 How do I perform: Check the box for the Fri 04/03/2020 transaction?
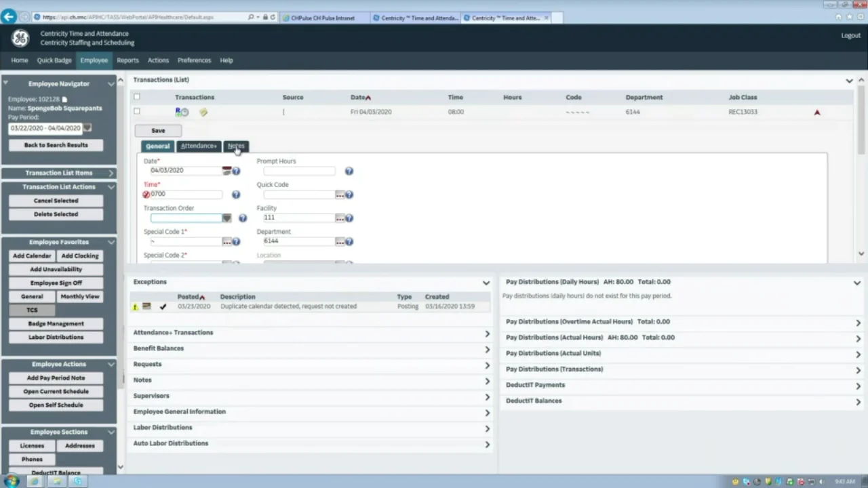pyautogui.click(x=137, y=111)
